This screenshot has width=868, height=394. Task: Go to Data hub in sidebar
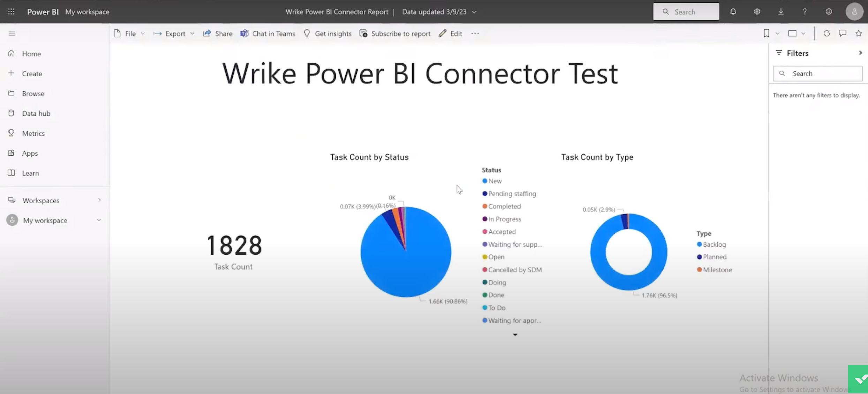coord(36,113)
